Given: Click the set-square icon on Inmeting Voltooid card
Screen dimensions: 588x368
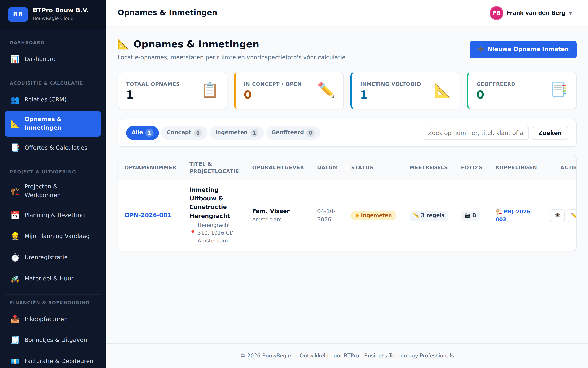Looking at the screenshot, I should pyautogui.click(x=442, y=90).
